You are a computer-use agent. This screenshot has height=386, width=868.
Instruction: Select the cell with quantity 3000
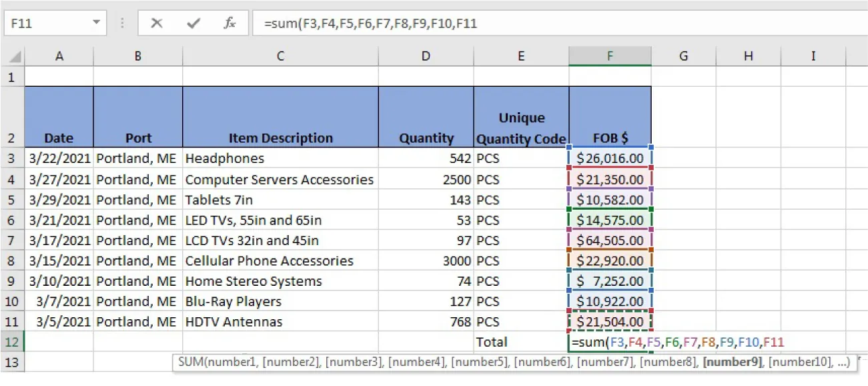(426, 260)
